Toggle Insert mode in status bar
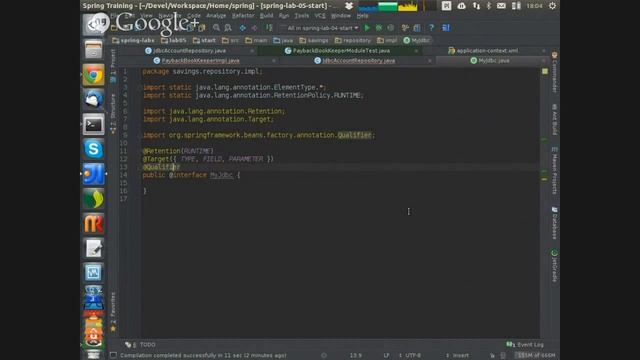 460,355
